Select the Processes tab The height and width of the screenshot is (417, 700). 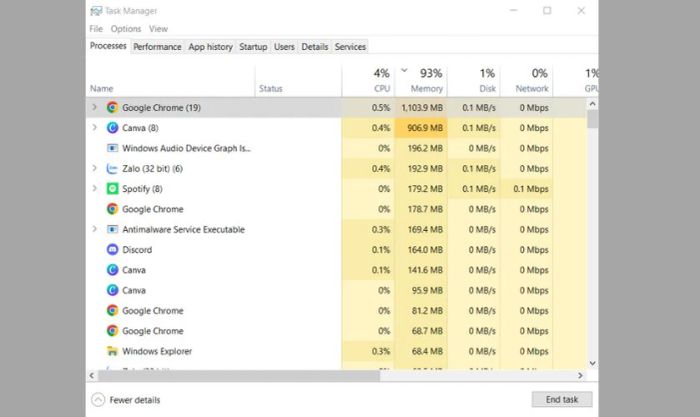point(108,46)
